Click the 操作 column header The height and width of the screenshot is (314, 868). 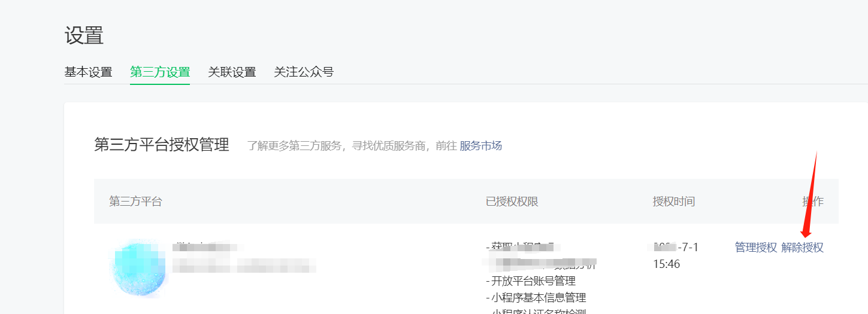pos(813,202)
